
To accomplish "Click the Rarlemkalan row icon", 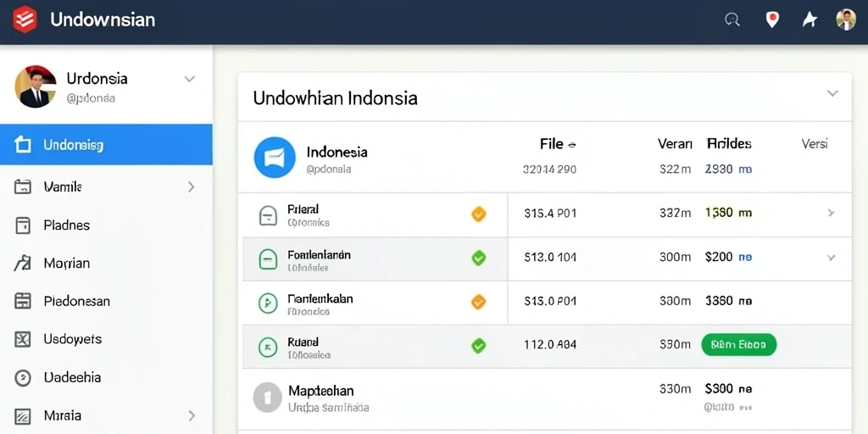I will 268,303.
